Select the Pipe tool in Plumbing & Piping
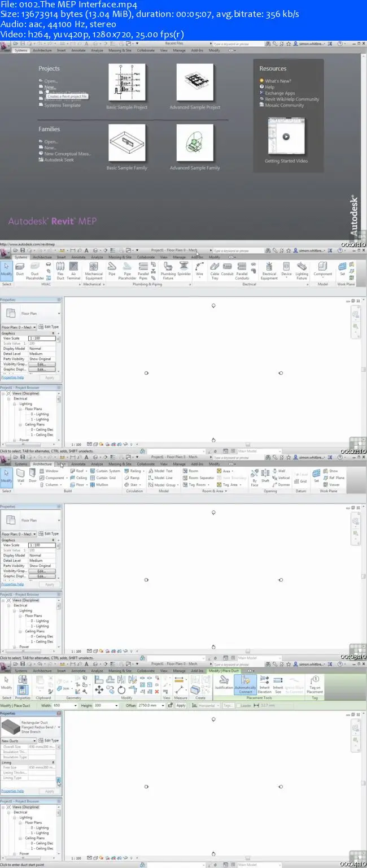 click(x=112, y=270)
